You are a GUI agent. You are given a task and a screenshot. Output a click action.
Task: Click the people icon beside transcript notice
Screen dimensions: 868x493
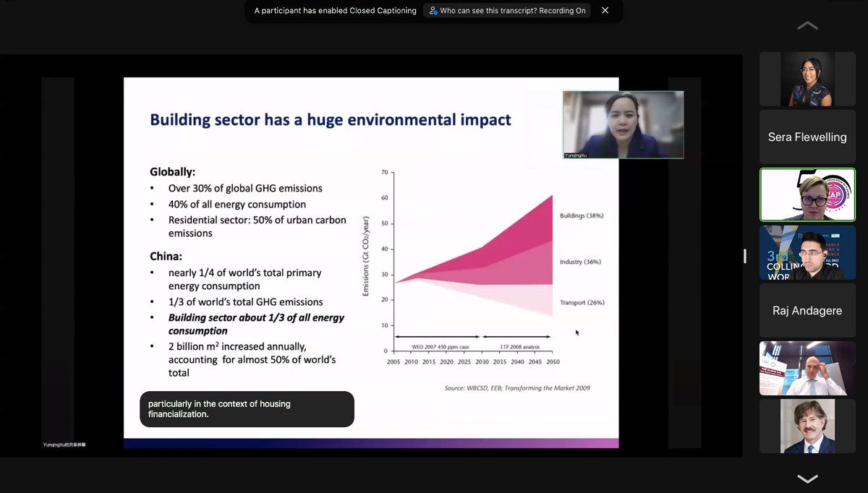(x=433, y=11)
